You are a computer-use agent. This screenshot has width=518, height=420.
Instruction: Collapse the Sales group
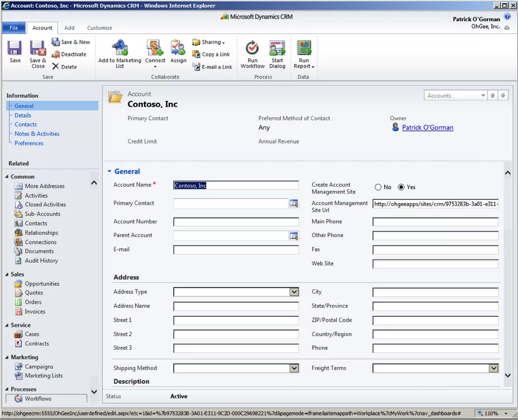coord(7,274)
